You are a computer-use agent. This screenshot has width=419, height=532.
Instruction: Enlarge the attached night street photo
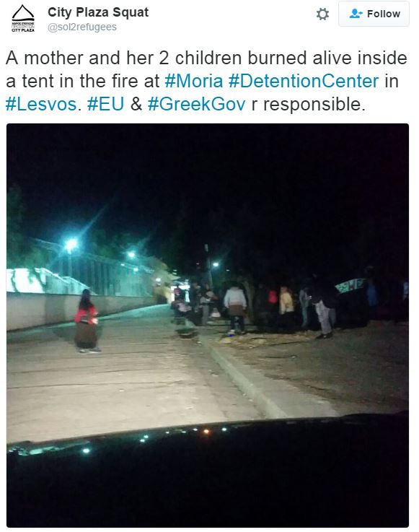pyautogui.click(x=208, y=325)
